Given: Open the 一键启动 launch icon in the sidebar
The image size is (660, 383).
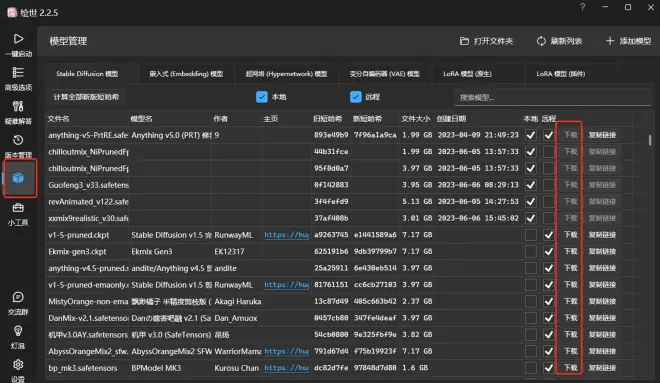Looking at the screenshot, I should 18,39.
